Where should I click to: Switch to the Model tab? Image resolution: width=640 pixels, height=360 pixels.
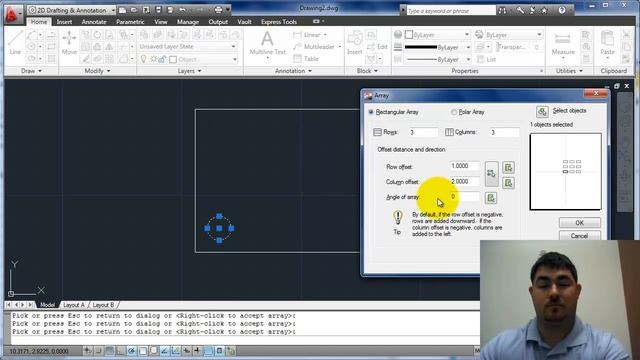tap(47, 305)
